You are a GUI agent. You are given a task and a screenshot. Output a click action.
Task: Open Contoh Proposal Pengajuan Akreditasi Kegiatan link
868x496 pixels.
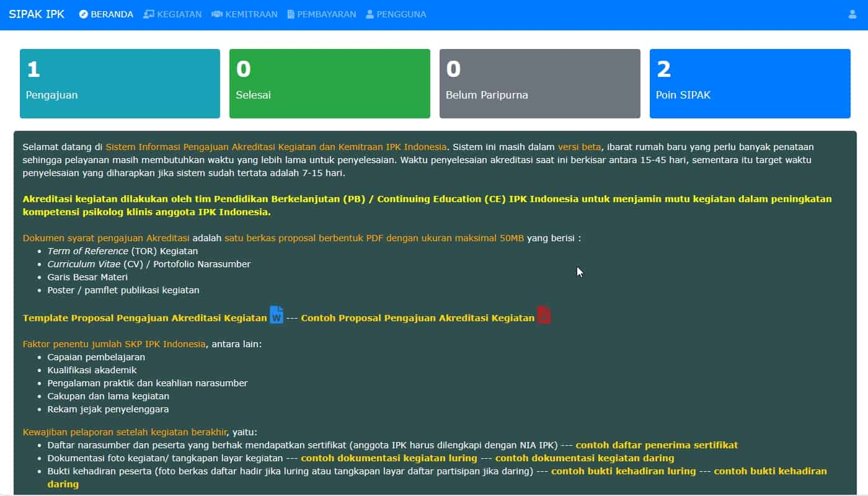click(x=418, y=318)
